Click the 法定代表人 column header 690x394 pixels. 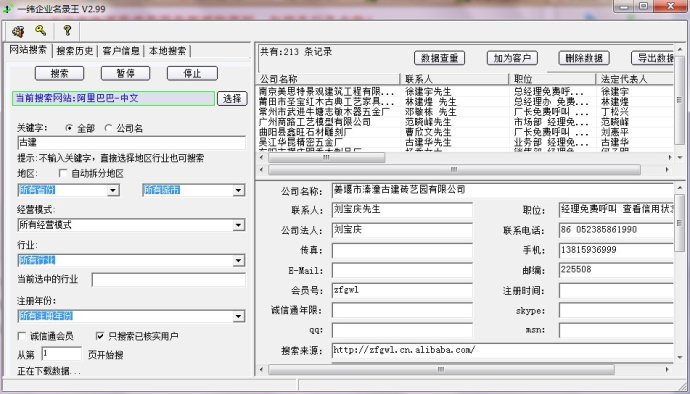[636, 79]
